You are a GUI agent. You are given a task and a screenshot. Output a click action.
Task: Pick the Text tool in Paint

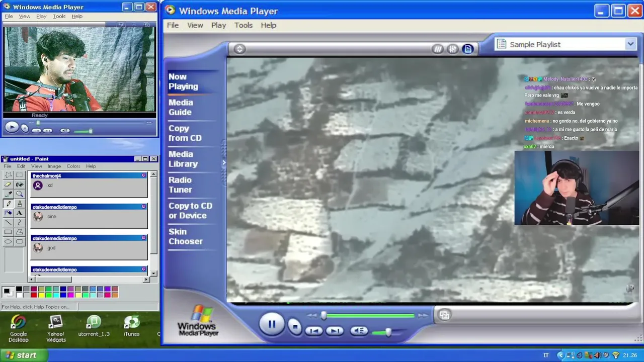coord(20,213)
